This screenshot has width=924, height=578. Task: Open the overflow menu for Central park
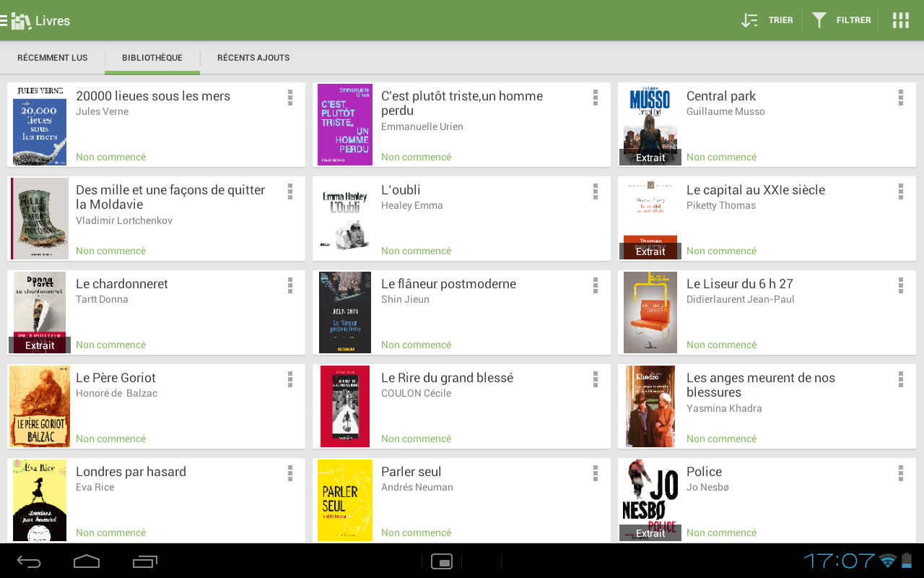click(x=901, y=98)
